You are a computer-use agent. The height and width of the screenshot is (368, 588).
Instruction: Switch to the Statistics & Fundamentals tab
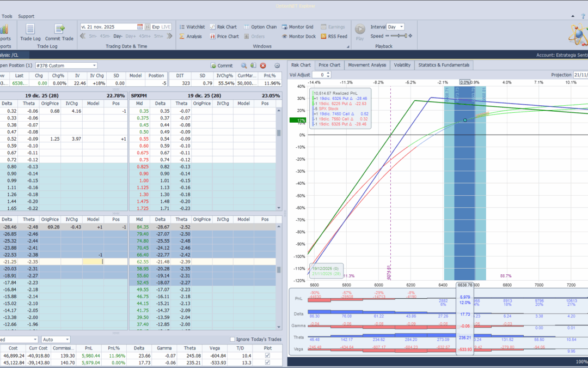pyautogui.click(x=444, y=65)
